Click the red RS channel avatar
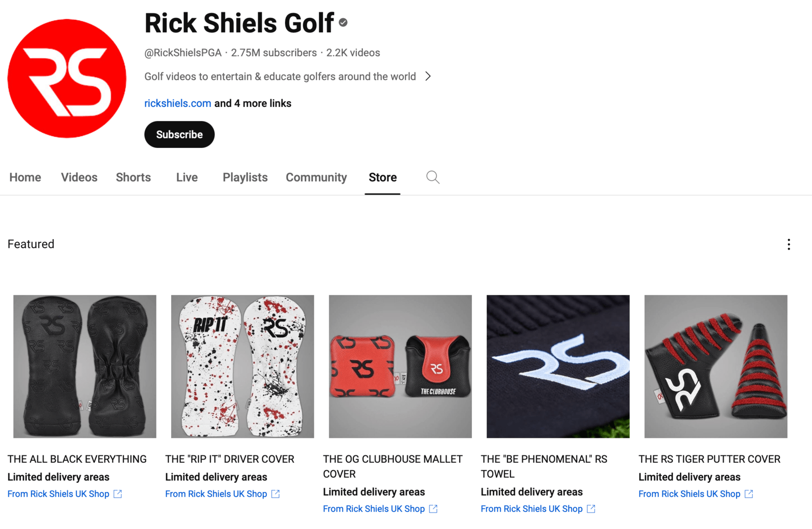 point(66,79)
